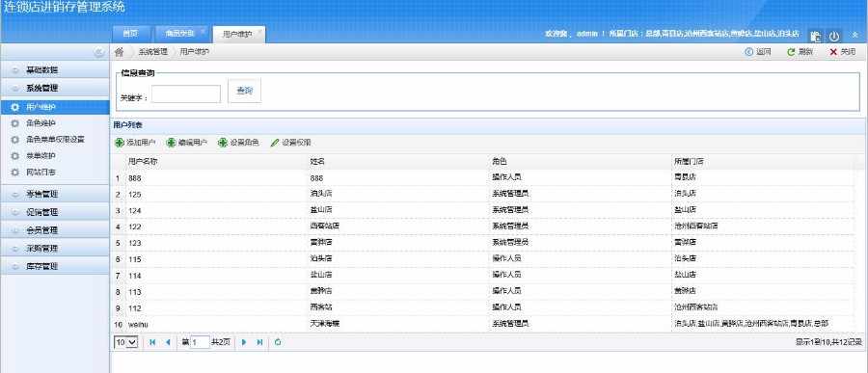
Task: Go to the next page of user list
Action: pos(244,342)
